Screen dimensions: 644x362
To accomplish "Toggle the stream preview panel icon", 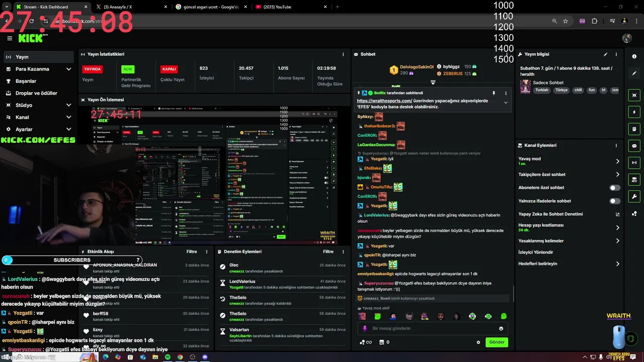I will [x=634, y=95].
